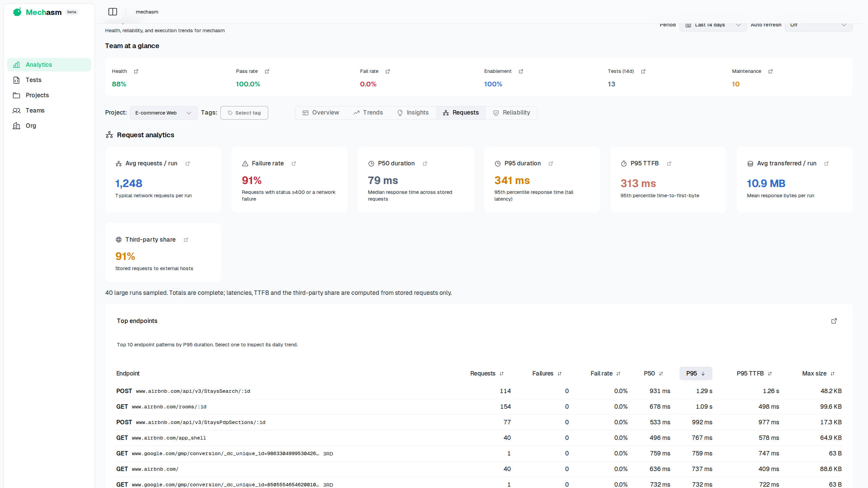
Task: Click the 79 ms P50 duration value
Action: point(383,180)
